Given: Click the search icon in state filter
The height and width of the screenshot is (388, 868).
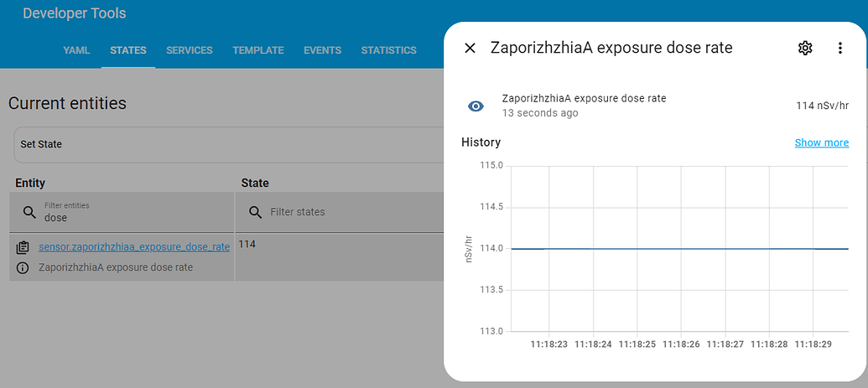Looking at the screenshot, I should [x=255, y=212].
